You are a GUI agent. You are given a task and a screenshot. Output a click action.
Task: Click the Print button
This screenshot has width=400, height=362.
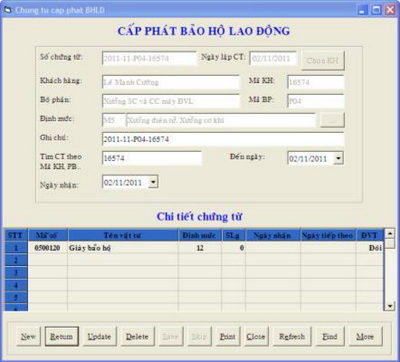(x=228, y=336)
